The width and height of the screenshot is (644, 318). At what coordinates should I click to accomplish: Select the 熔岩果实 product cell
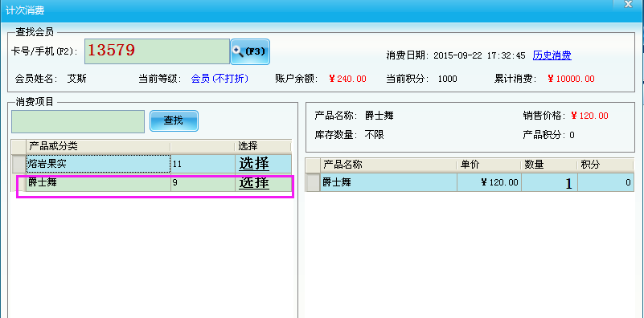point(98,164)
